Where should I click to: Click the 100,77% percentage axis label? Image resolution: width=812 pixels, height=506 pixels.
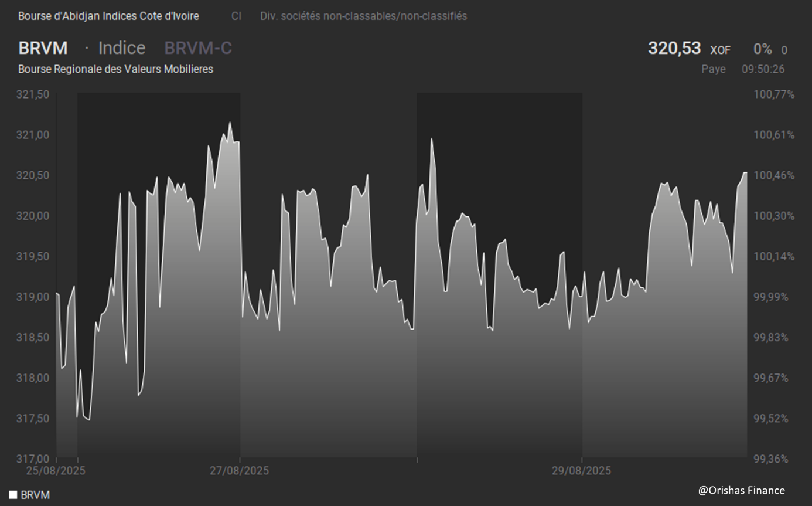773,94
